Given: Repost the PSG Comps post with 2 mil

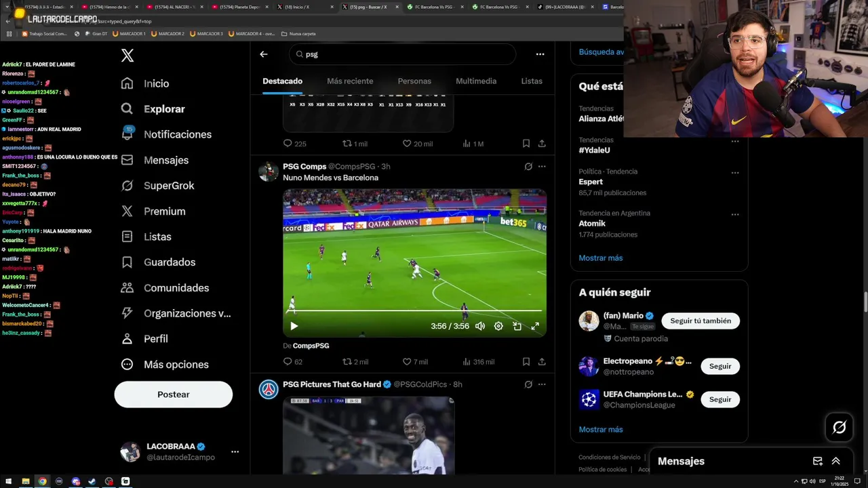Looking at the screenshot, I should point(355,362).
